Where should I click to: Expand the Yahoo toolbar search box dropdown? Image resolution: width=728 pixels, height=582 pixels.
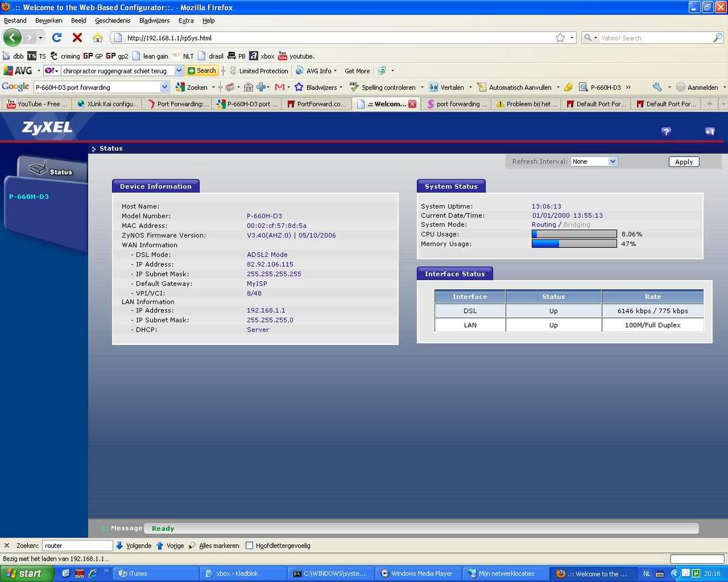tap(178, 71)
